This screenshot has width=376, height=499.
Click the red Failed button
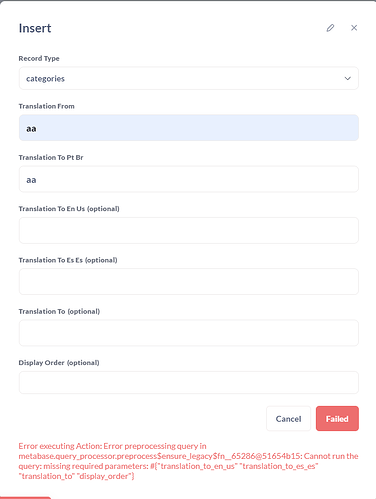(337, 419)
